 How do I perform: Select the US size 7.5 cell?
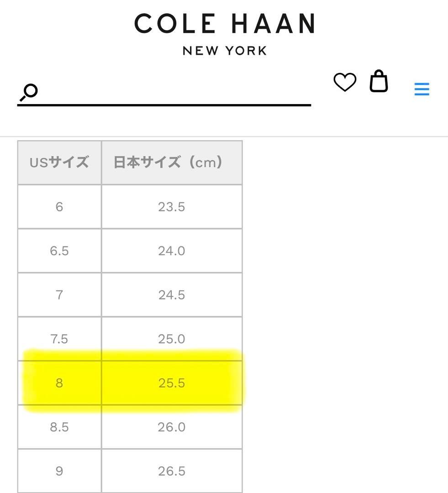(x=59, y=339)
